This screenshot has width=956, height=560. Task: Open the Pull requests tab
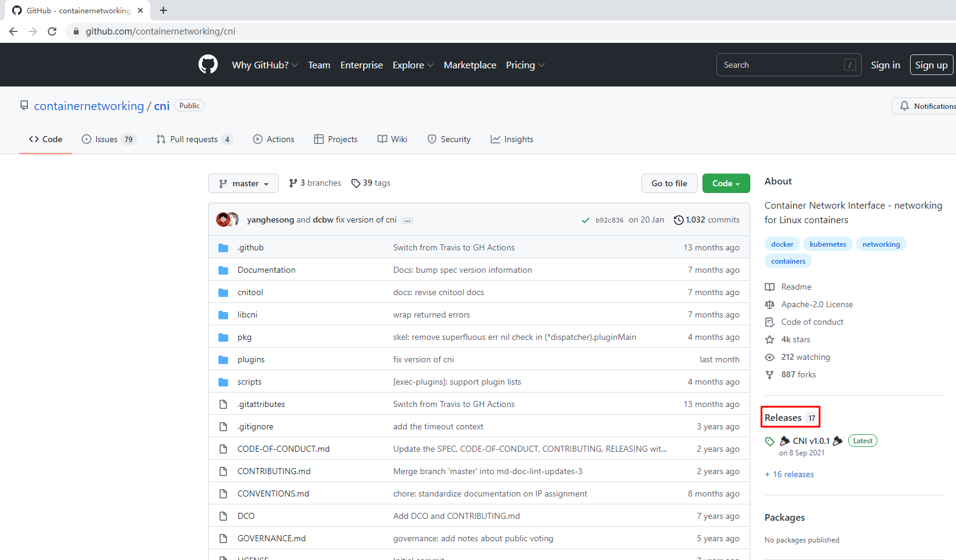click(194, 139)
